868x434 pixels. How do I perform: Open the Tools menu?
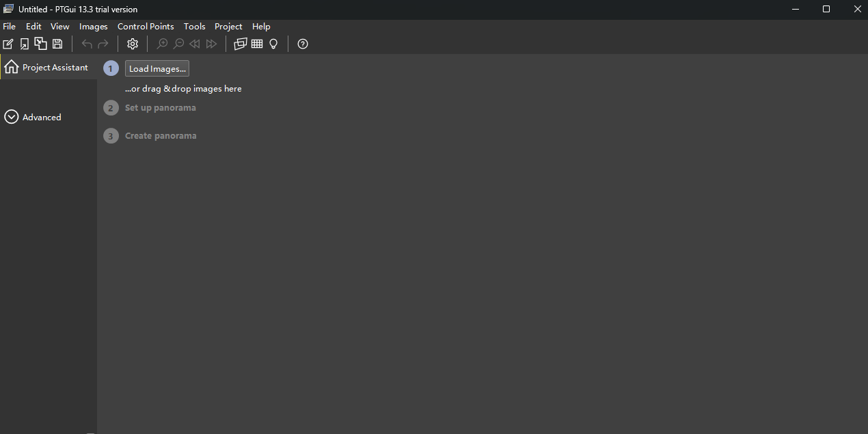pos(194,27)
